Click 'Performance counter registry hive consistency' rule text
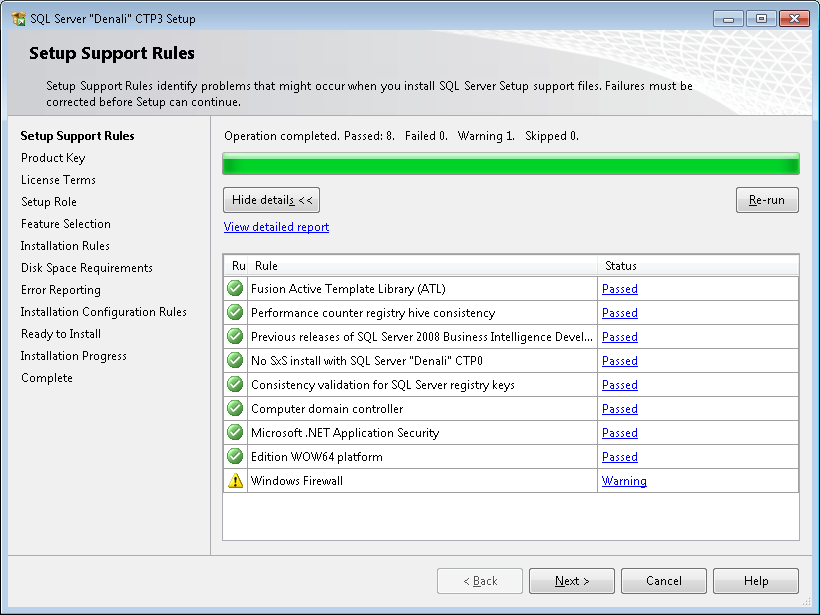This screenshot has width=820, height=615. (x=373, y=313)
